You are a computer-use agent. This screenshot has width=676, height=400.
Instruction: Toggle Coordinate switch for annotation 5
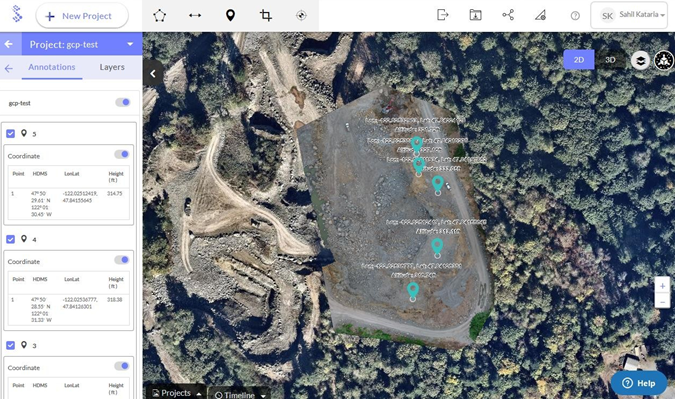pos(122,154)
